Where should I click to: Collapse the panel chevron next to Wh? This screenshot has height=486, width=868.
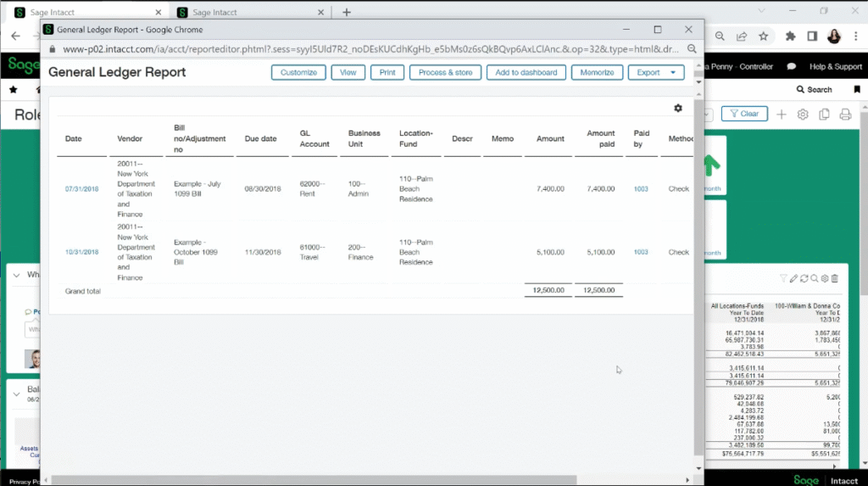pyautogui.click(x=17, y=275)
